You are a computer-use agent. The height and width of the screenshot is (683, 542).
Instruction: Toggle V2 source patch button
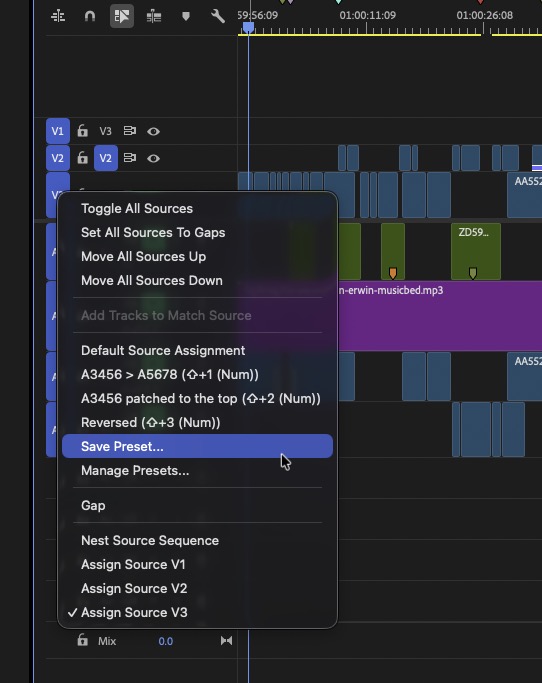coord(58,158)
